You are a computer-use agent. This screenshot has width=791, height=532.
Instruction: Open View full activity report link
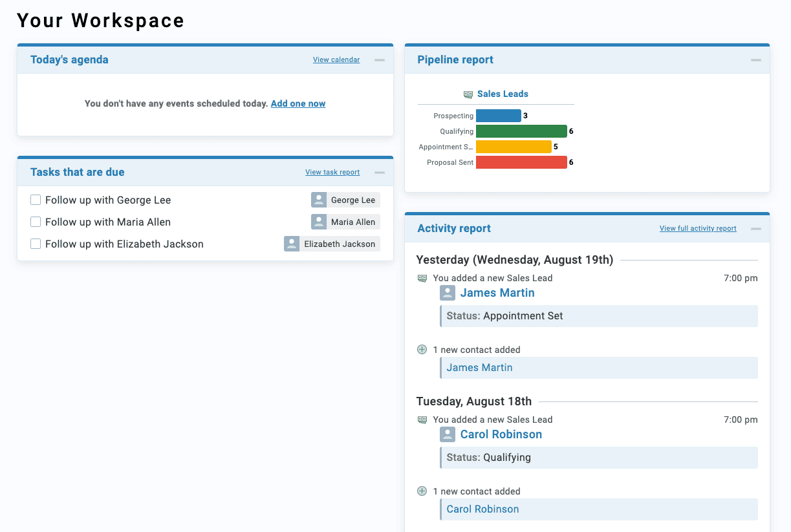click(697, 229)
